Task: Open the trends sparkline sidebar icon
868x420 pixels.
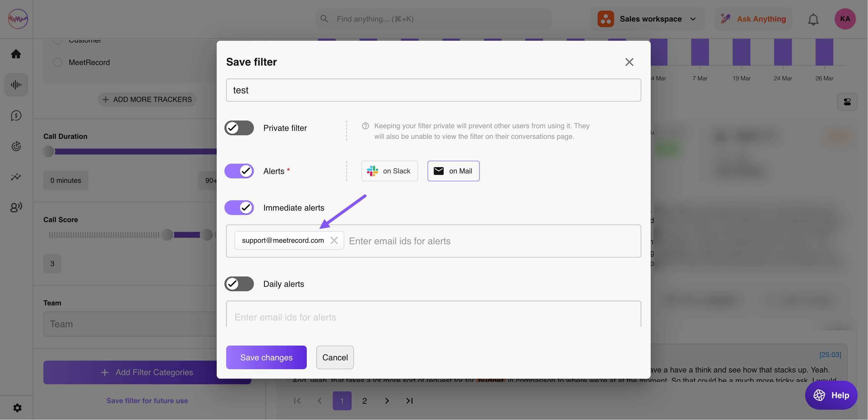Action: 16,177
